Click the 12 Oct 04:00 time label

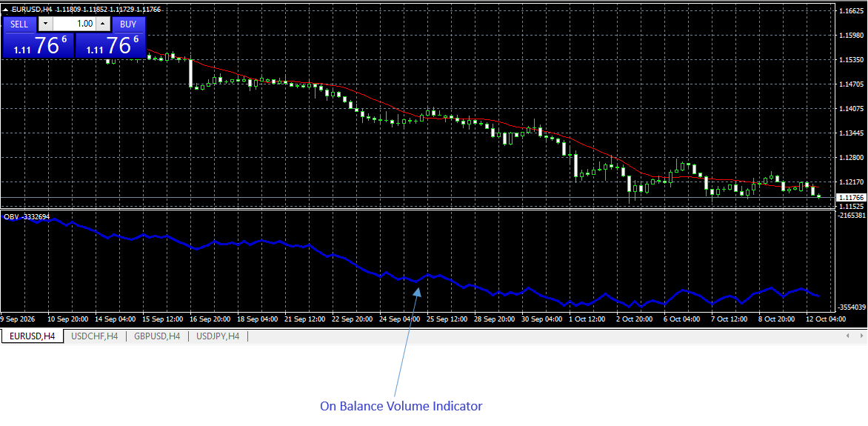[825, 319]
